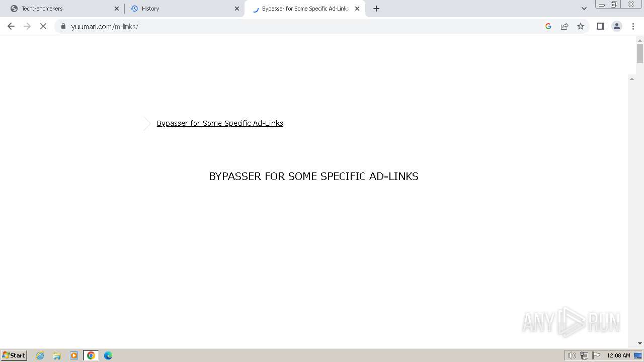This screenshot has height=362, width=644.
Task: Close the Bypasser for Some Specific Ad-Links tab
Action: tap(357, 9)
